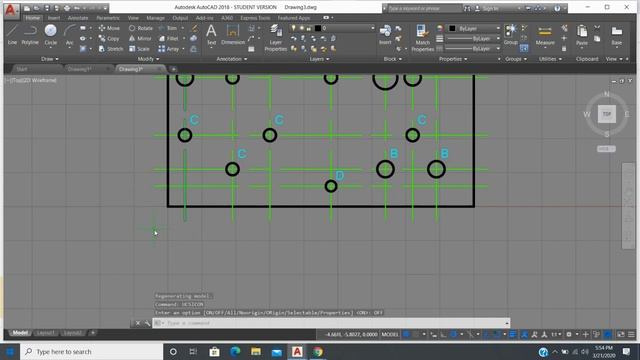Click the Fillet tool

[x=169, y=38]
